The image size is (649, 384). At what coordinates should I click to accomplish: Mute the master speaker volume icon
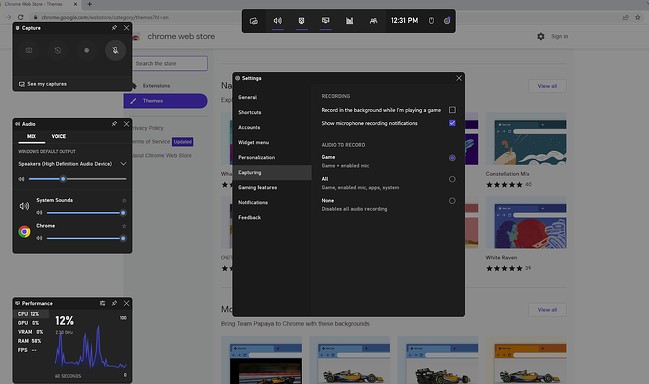(21, 179)
